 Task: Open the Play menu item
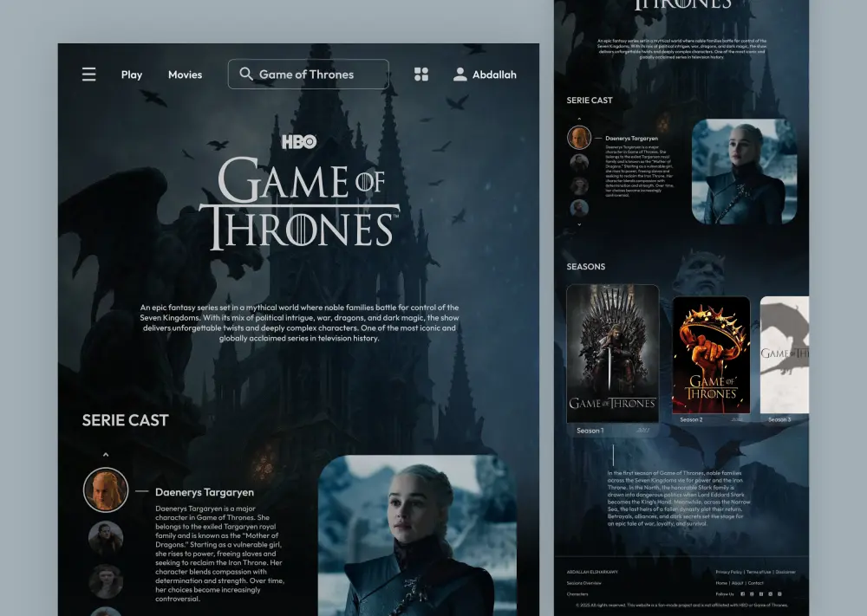[x=132, y=75]
